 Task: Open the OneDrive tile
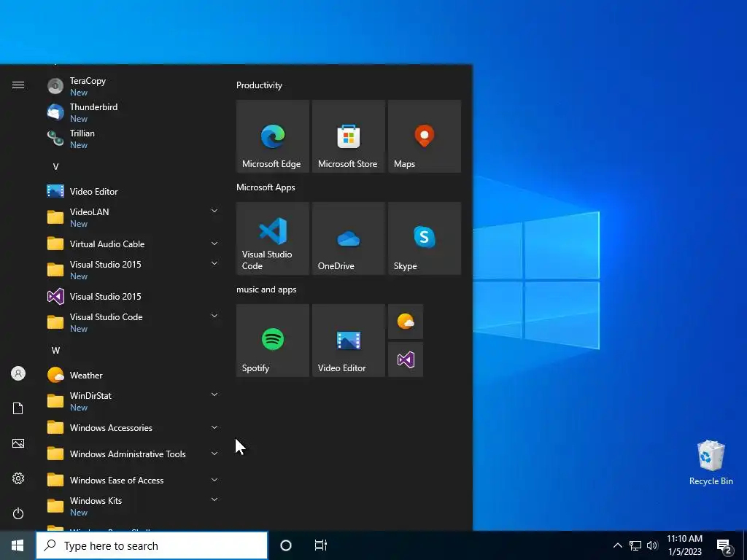(348, 238)
